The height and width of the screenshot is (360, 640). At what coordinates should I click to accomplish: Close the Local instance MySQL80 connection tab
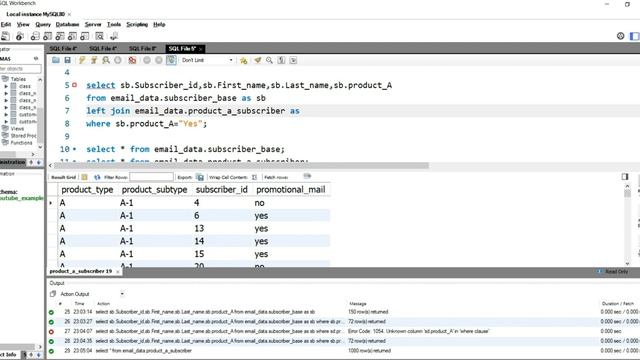click(69, 14)
